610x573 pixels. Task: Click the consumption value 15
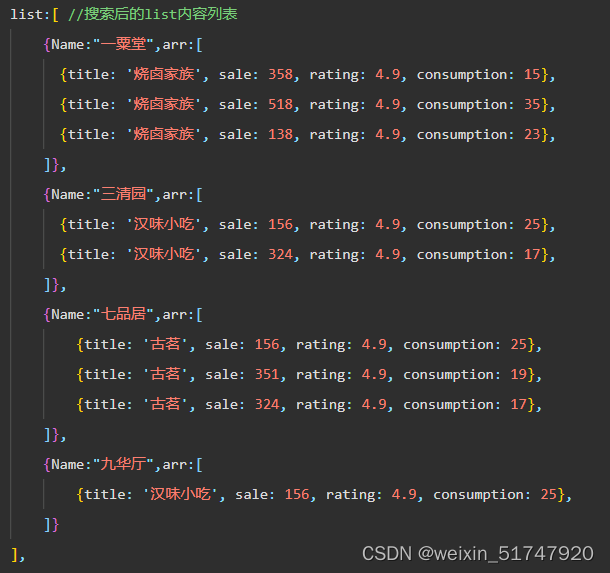[532, 74]
